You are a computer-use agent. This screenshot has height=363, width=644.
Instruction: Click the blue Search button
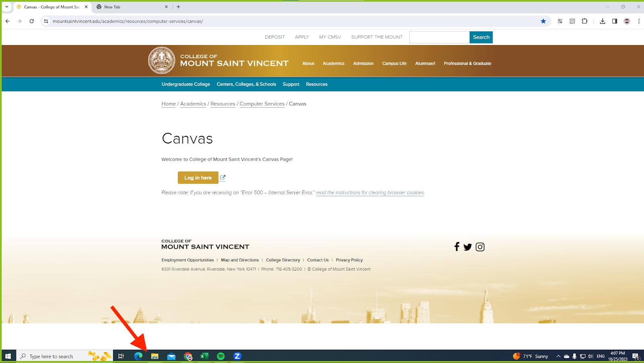481,37
